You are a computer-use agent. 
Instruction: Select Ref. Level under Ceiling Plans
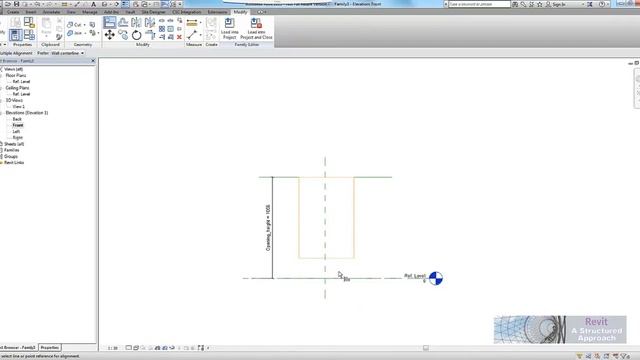tap(21, 94)
